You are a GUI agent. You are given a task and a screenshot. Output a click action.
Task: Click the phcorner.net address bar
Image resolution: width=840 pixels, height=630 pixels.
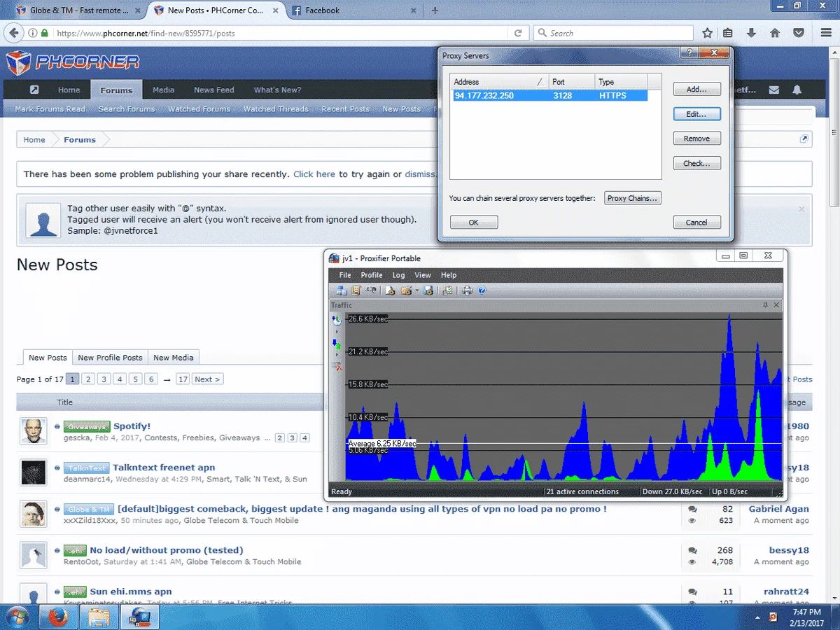280,33
